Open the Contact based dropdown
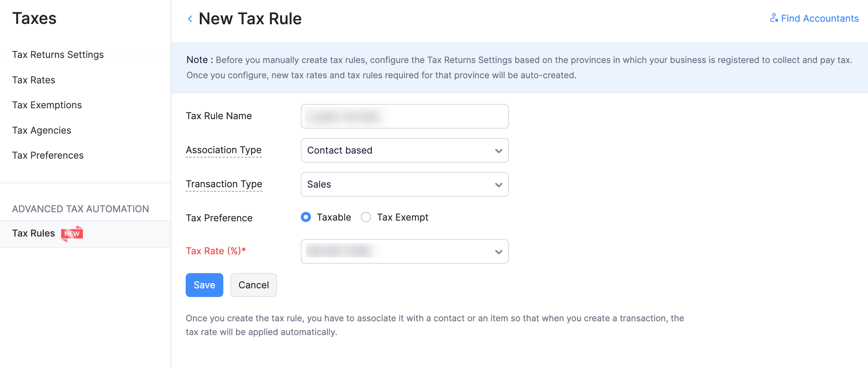 point(404,150)
